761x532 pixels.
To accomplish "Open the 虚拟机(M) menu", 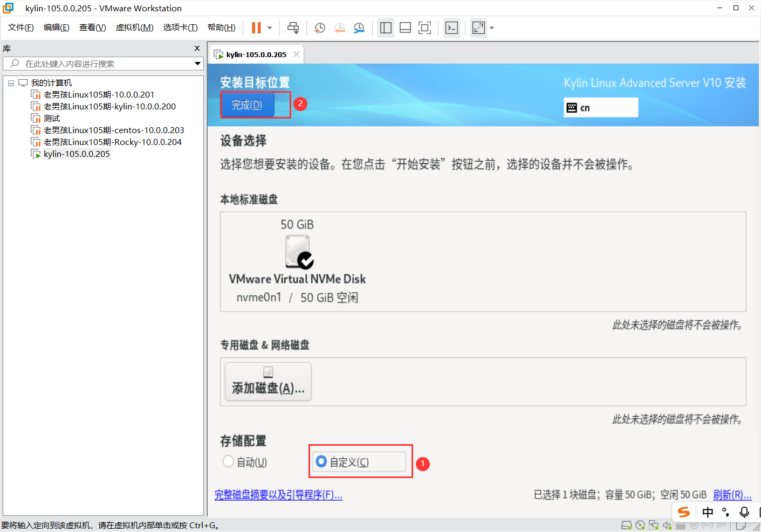I will pyautogui.click(x=135, y=27).
